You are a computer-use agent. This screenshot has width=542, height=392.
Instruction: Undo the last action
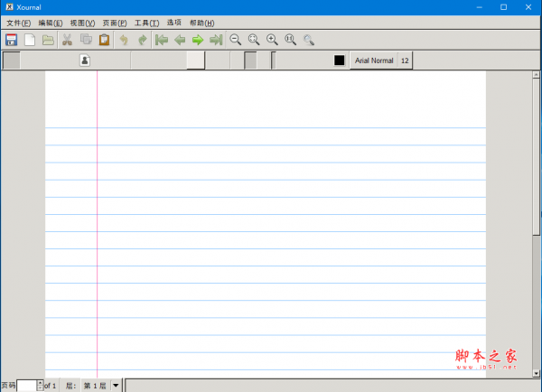tap(124, 40)
